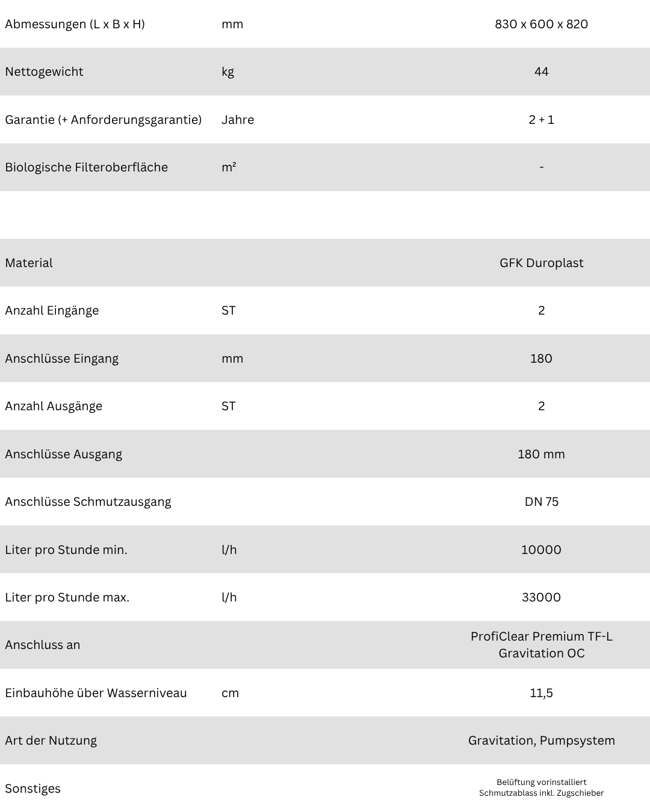
Task: Select the Jahre unit text
Action: 238,120
